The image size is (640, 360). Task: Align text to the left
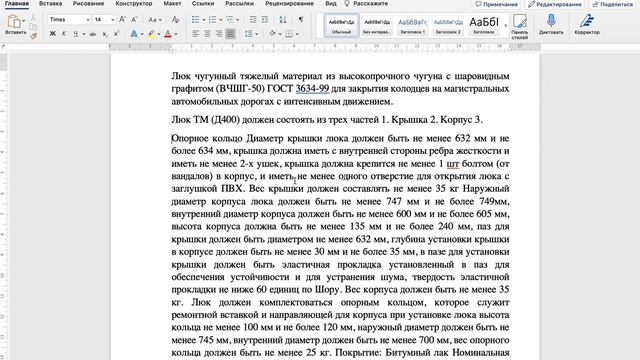(196, 34)
